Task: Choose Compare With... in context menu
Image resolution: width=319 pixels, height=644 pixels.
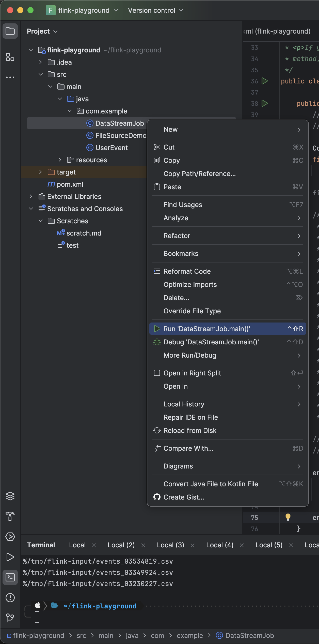Action: pos(228,448)
